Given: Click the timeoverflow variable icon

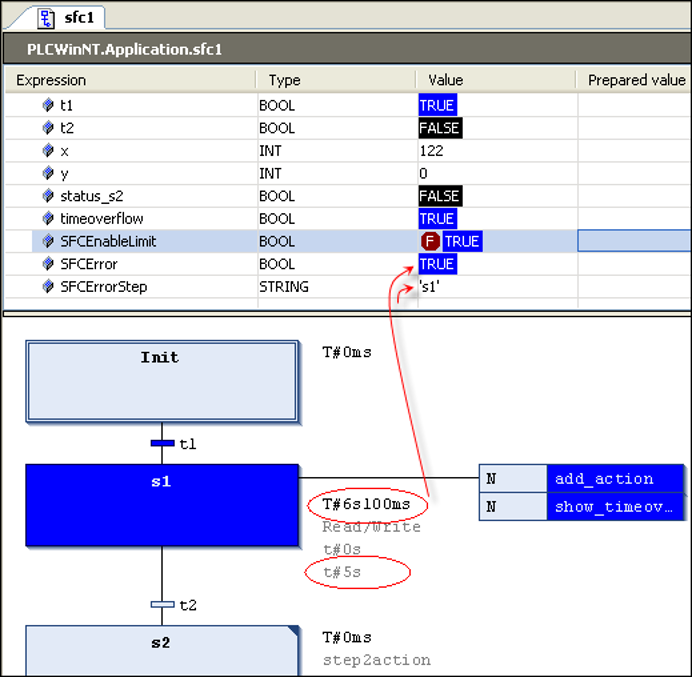Looking at the screenshot, I should (47, 219).
